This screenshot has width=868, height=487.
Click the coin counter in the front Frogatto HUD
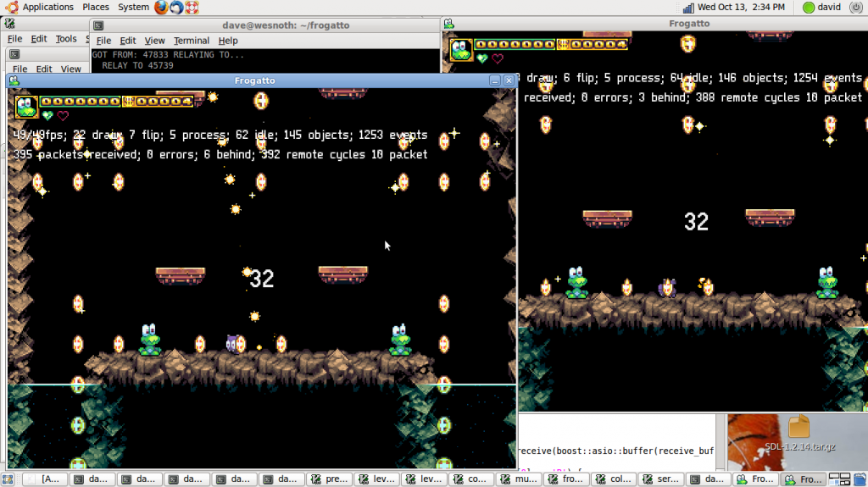pos(158,102)
